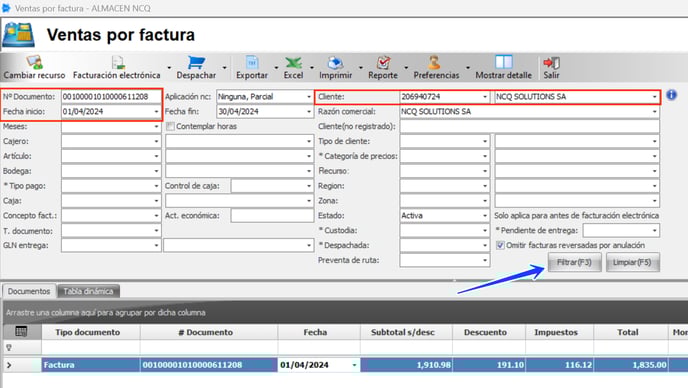Screen dimensions: 688x388
Task: Click Act. económica input field
Action: click(272, 216)
